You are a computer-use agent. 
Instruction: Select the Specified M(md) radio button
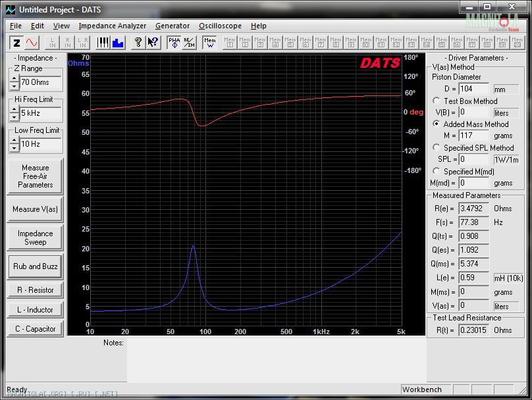click(436, 171)
